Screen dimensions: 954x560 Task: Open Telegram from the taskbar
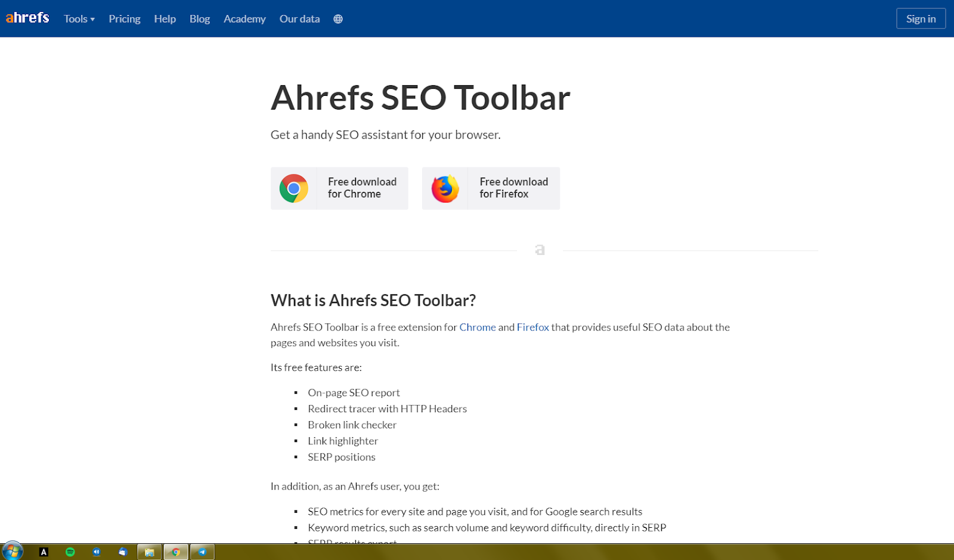(202, 552)
